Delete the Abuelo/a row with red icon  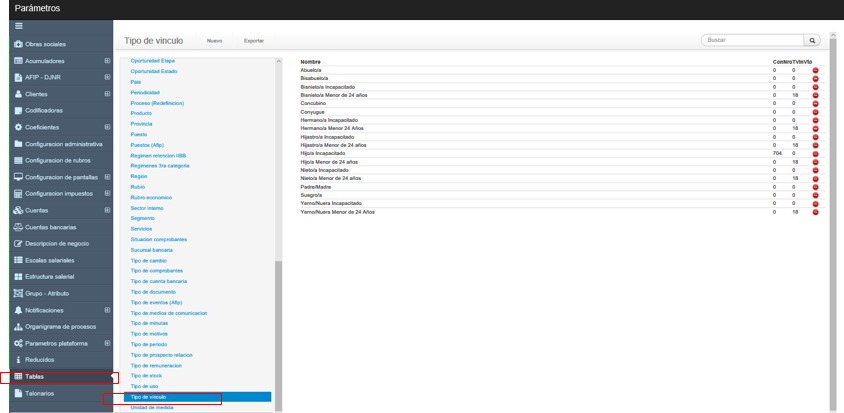point(815,70)
